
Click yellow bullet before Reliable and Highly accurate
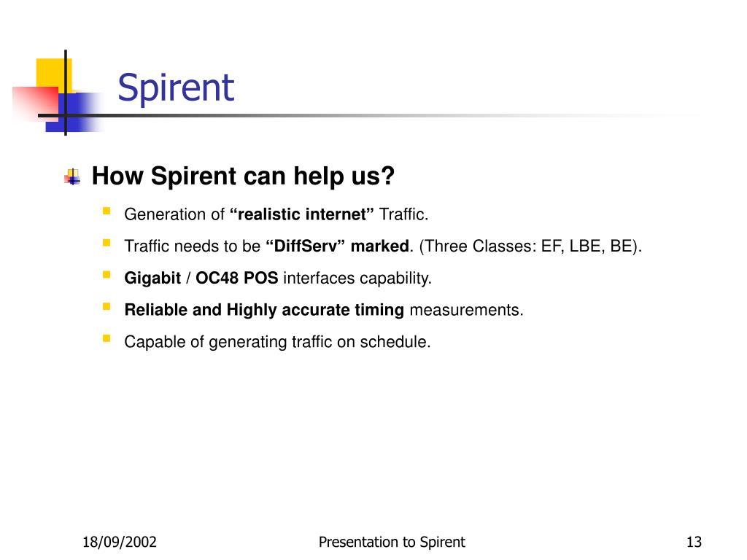pyautogui.click(x=107, y=307)
